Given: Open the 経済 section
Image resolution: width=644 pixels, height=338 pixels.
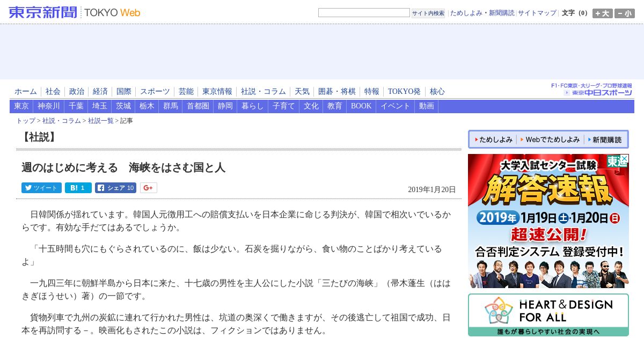Looking at the screenshot, I should (100, 92).
